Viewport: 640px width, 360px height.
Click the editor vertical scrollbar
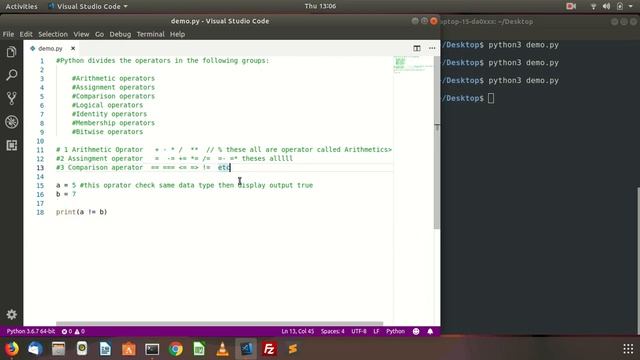[437, 143]
